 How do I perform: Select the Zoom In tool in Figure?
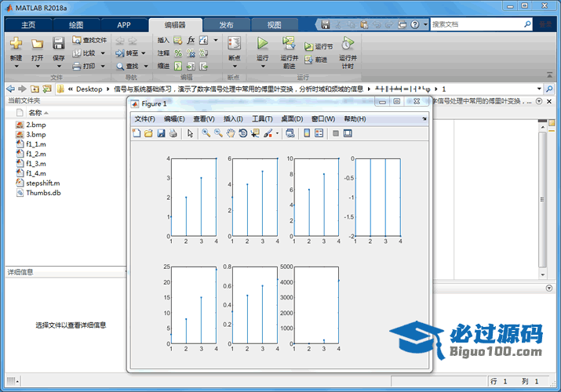[x=206, y=133]
